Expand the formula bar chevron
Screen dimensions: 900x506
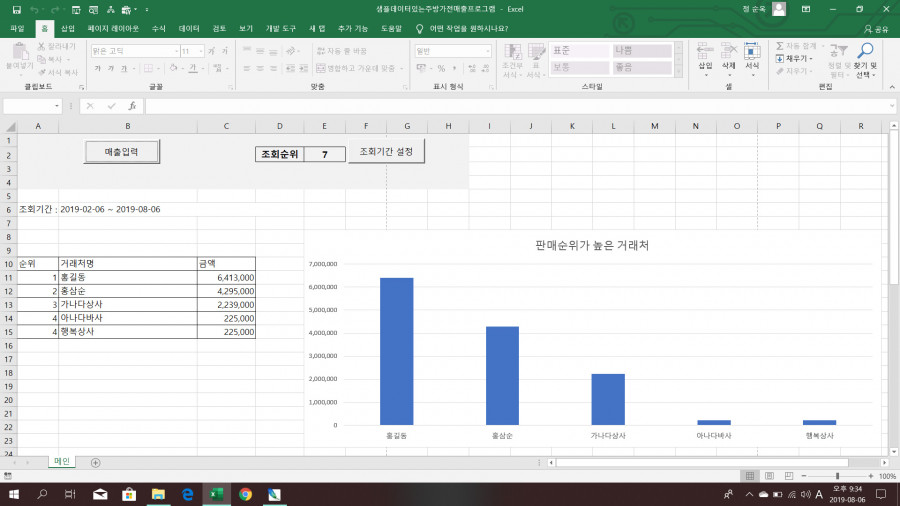(891, 106)
